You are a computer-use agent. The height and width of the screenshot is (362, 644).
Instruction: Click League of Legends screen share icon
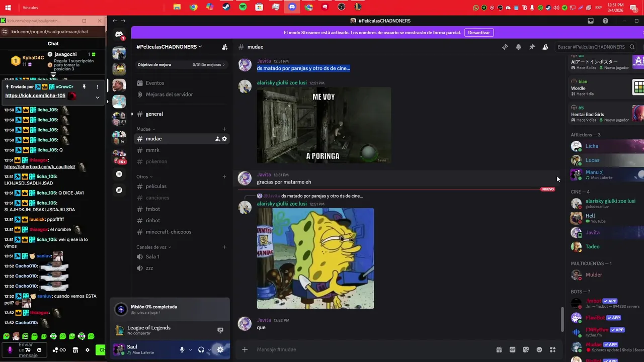220,330
